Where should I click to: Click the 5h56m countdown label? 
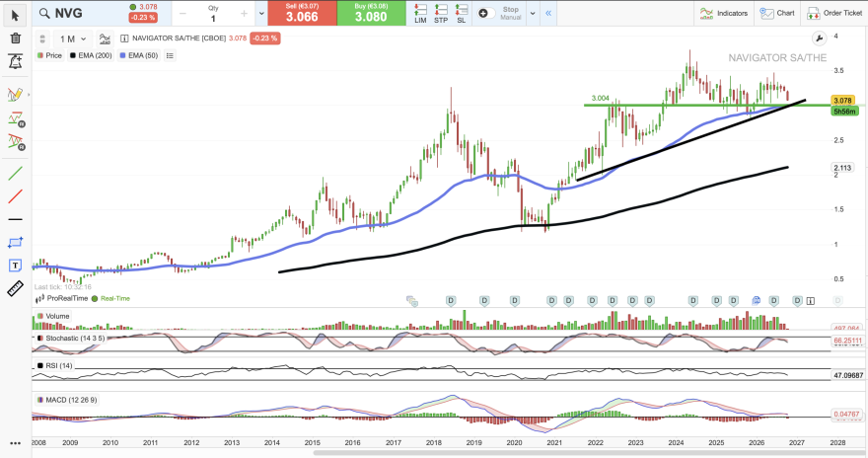tap(844, 112)
